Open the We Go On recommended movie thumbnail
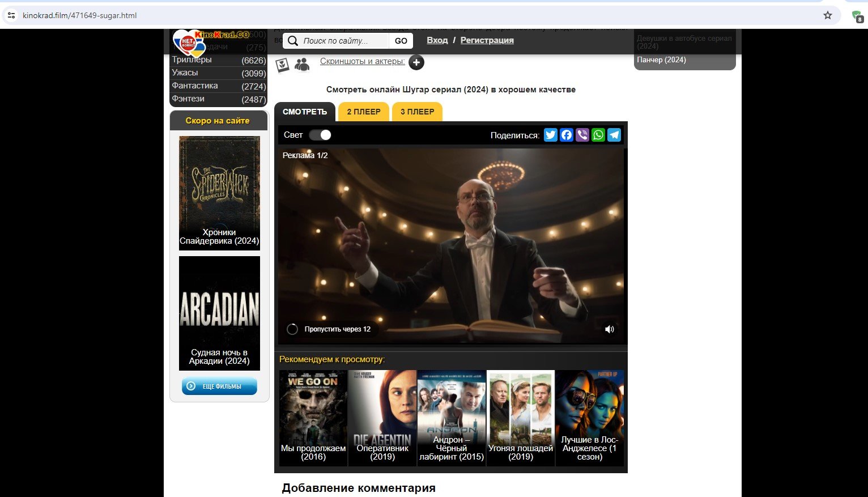Image resolution: width=868 pixels, height=497 pixels. (313, 418)
